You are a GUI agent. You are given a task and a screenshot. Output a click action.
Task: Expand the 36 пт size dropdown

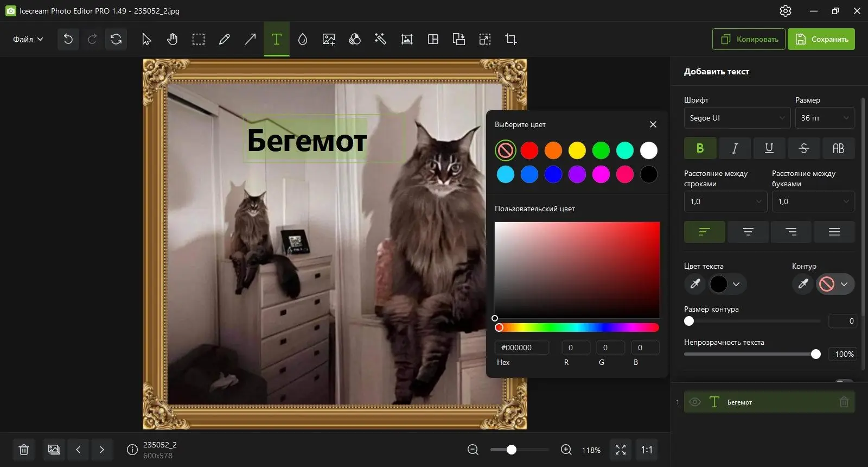tap(825, 118)
